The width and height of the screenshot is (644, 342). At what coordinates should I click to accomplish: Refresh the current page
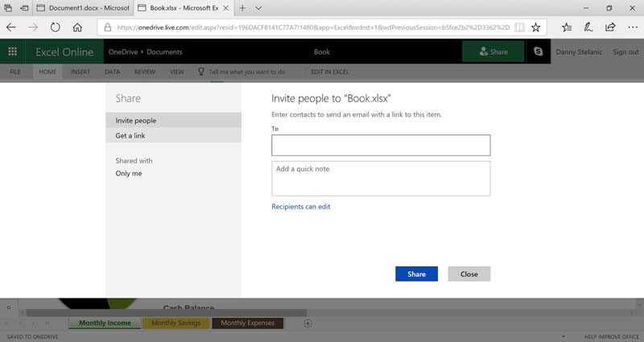[x=55, y=27]
